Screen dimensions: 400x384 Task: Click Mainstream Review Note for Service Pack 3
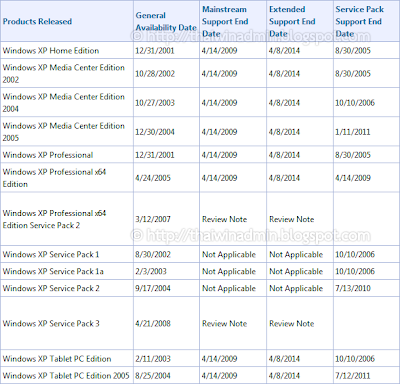tap(224, 323)
